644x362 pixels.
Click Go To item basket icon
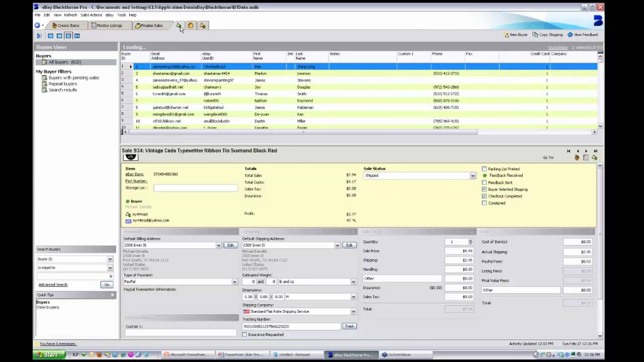[577, 157]
